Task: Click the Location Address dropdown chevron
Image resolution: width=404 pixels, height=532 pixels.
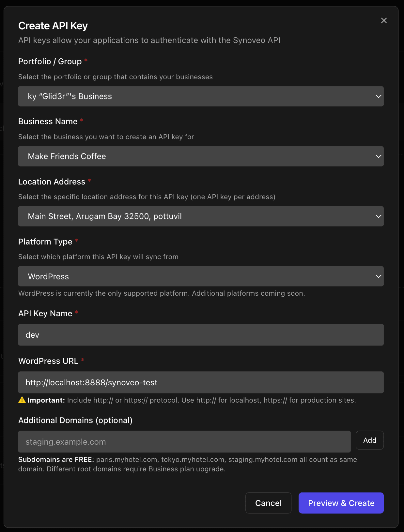Action: click(378, 216)
